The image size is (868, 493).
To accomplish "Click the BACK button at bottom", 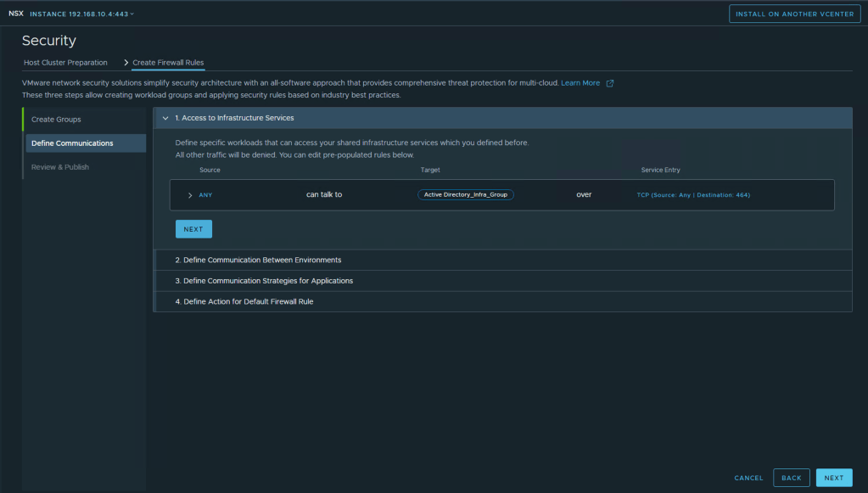I will 791,478.
